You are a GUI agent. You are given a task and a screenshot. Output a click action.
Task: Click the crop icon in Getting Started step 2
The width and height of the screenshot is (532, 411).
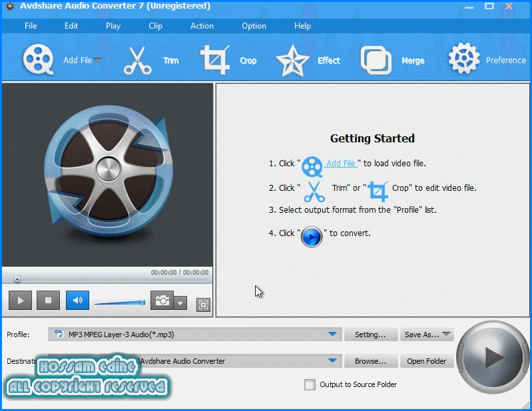[378, 191]
